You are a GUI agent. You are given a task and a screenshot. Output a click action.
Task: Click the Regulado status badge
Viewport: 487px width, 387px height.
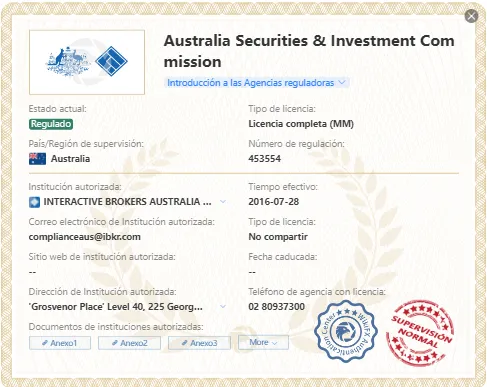tap(51, 124)
